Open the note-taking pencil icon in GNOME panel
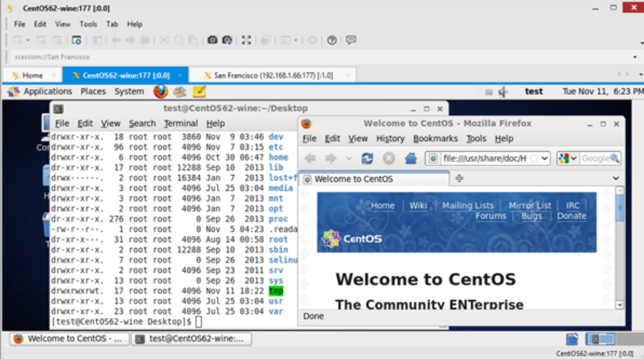The image size is (644, 359). (200, 91)
